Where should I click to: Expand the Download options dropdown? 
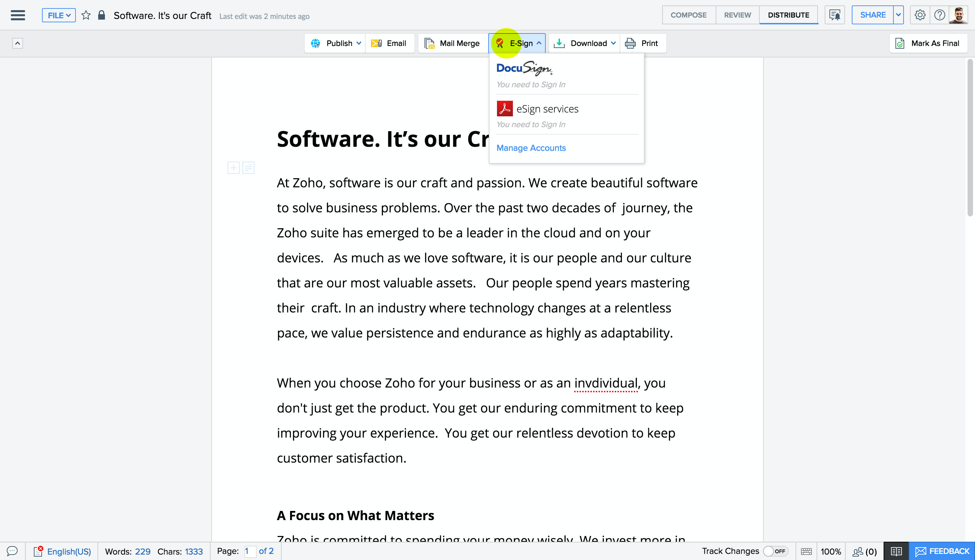click(613, 43)
